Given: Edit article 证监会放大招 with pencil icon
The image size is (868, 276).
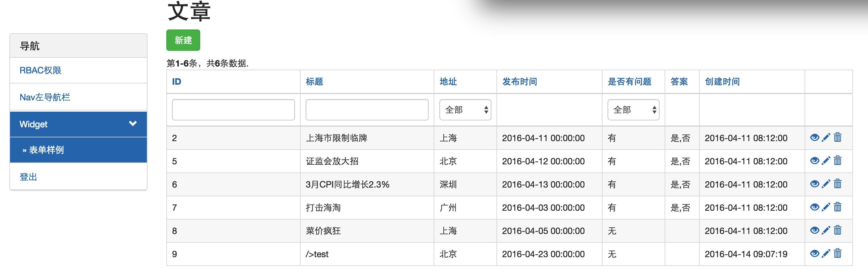Looking at the screenshot, I should 826,161.
